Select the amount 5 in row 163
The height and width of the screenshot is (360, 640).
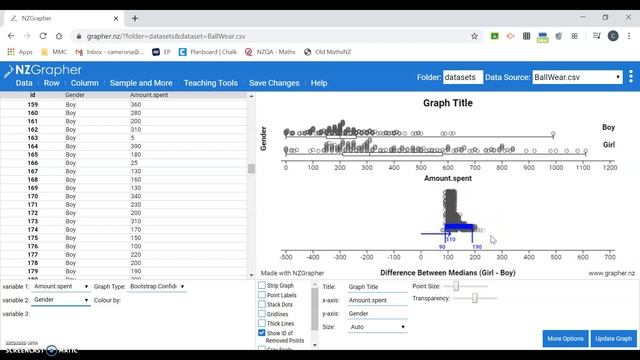click(x=132, y=138)
